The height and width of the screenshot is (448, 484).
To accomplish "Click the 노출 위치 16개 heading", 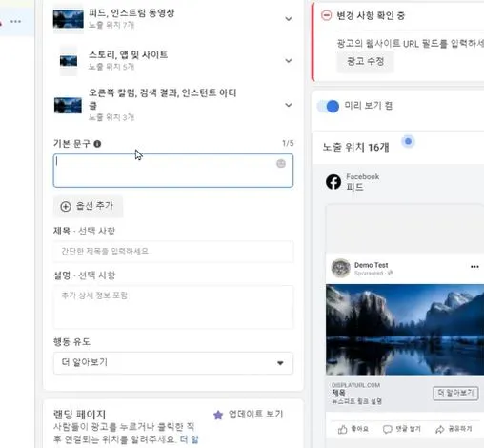I will pos(355,147).
